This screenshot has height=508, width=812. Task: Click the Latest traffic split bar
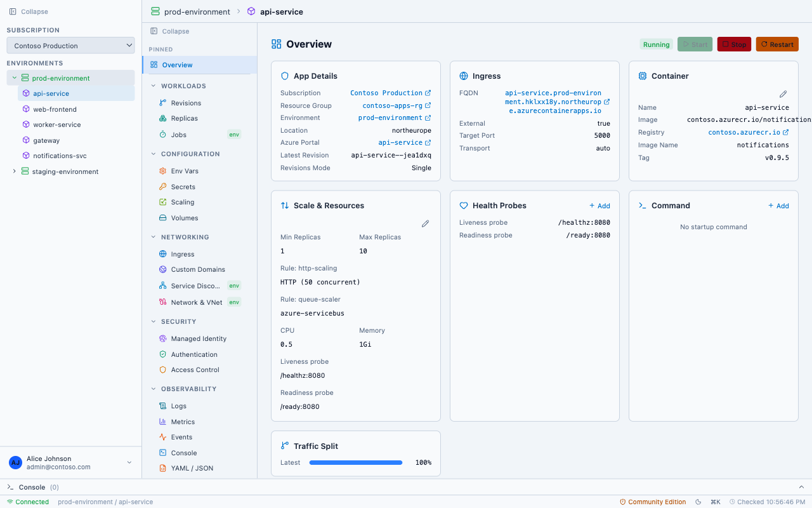point(356,462)
